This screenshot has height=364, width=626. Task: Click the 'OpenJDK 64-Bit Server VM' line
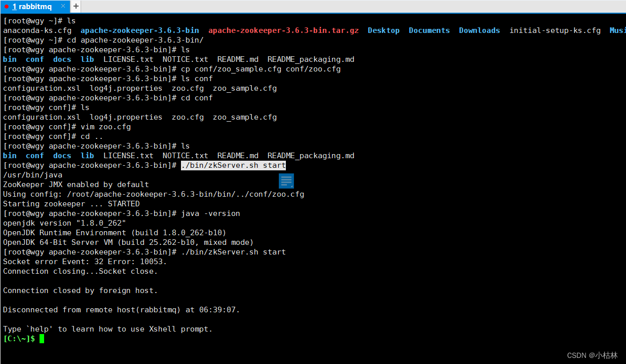pos(128,242)
